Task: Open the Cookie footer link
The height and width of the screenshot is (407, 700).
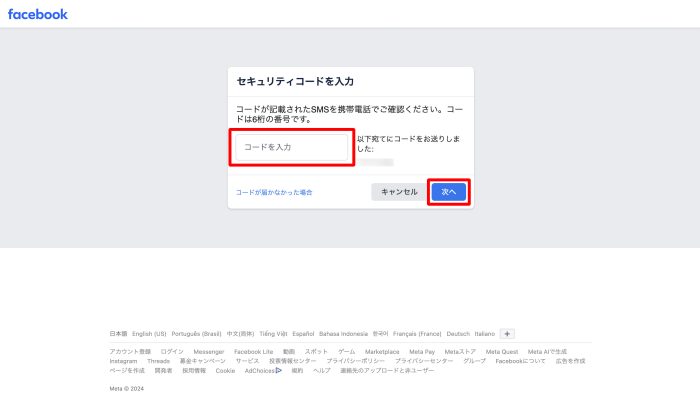Action: coord(225,370)
